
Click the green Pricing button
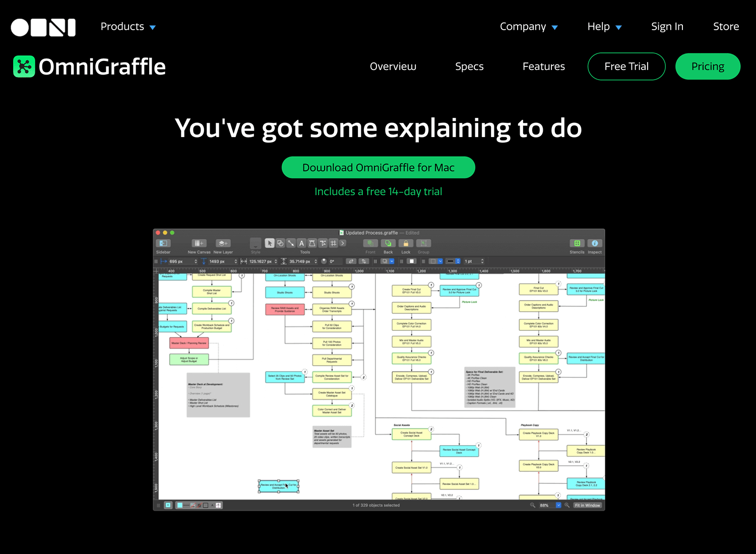[708, 66]
